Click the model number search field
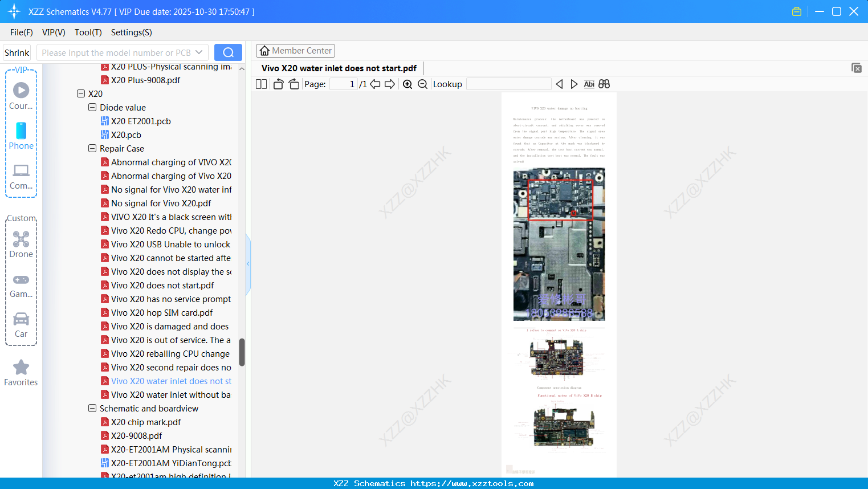The width and height of the screenshot is (868, 489). click(116, 52)
